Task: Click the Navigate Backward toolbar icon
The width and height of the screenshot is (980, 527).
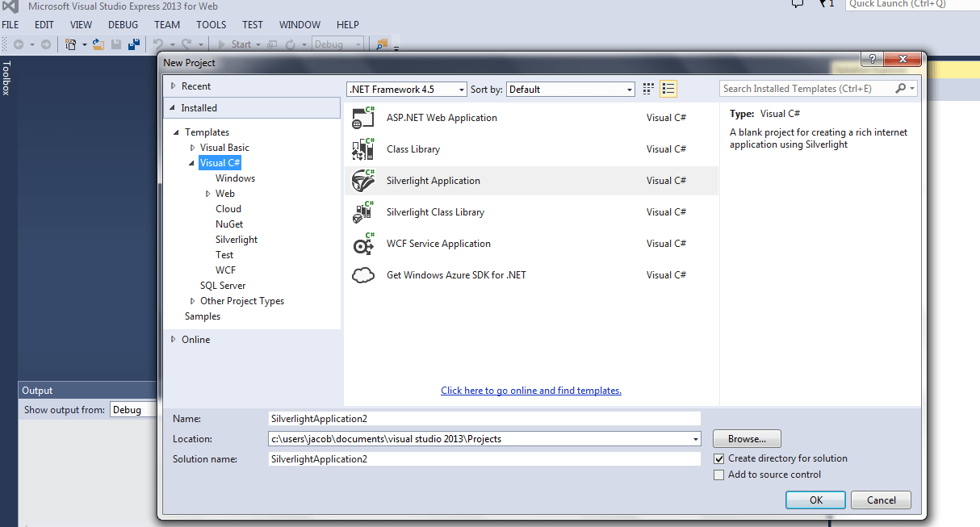Action: [x=19, y=44]
